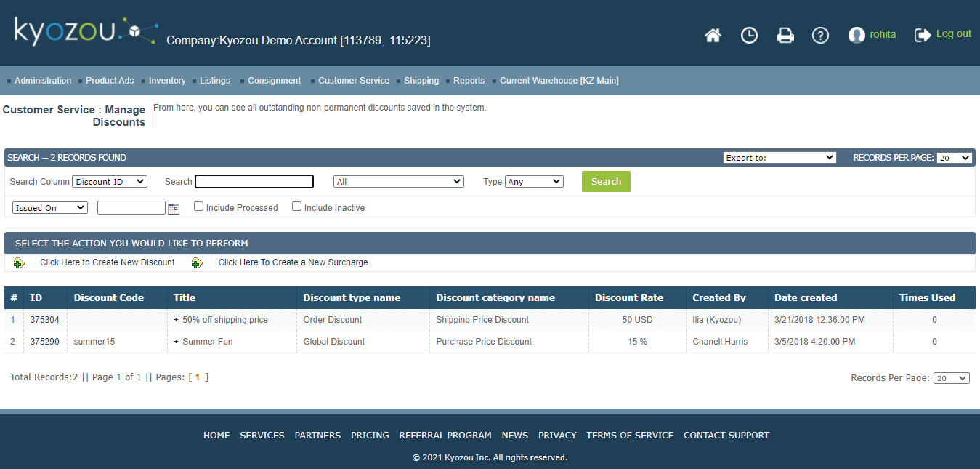The image size is (980, 469).
Task: Open the Consignment menu
Action: tap(274, 81)
